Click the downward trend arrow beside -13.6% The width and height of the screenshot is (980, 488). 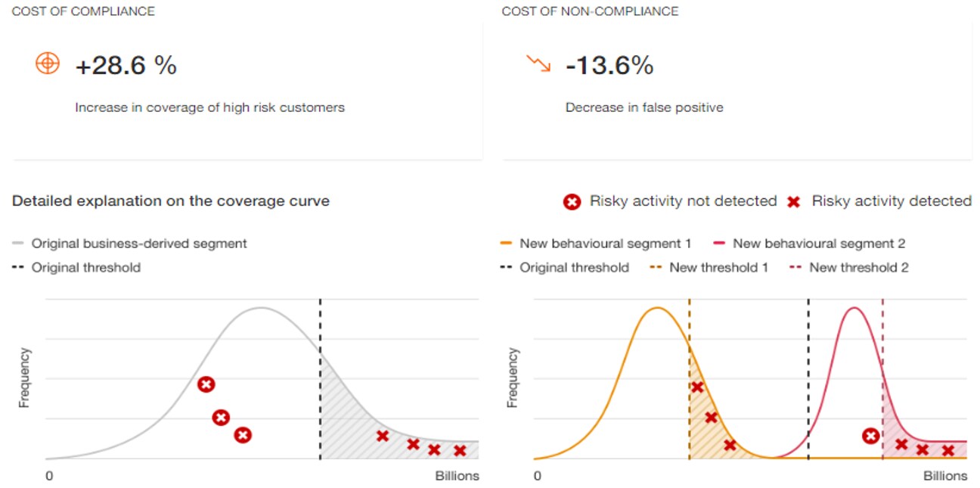click(x=538, y=64)
